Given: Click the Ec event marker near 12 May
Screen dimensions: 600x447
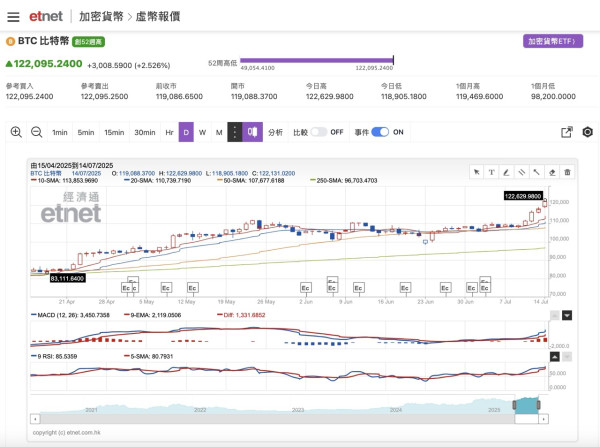Looking at the screenshot, I should 192,288.
